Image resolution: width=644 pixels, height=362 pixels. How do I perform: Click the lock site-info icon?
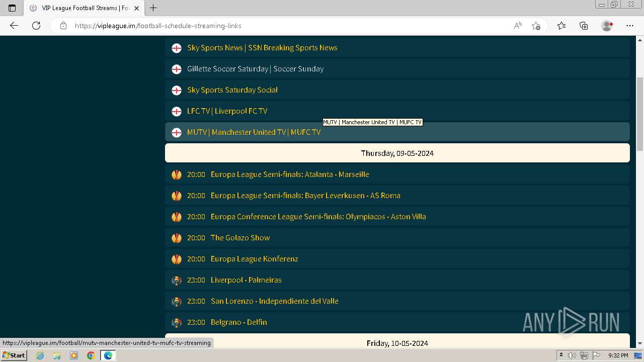pyautogui.click(x=63, y=26)
